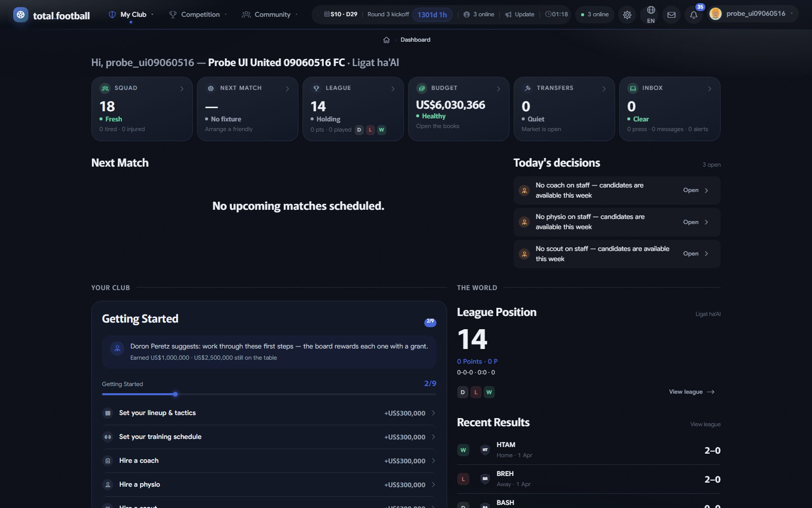
Task: Click View league beside Recent Results
Action: pos(705,424)
